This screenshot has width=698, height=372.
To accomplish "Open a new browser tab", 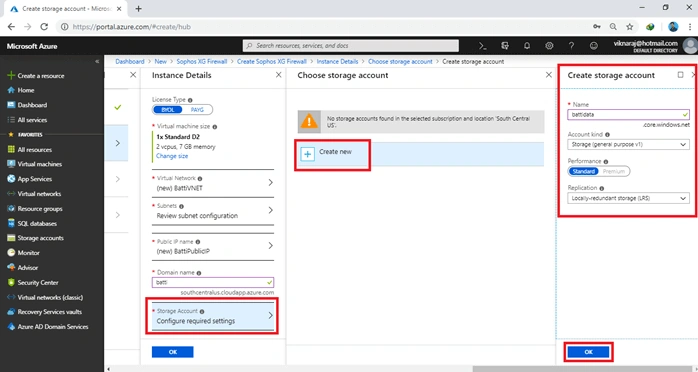I will pos(138,8).
